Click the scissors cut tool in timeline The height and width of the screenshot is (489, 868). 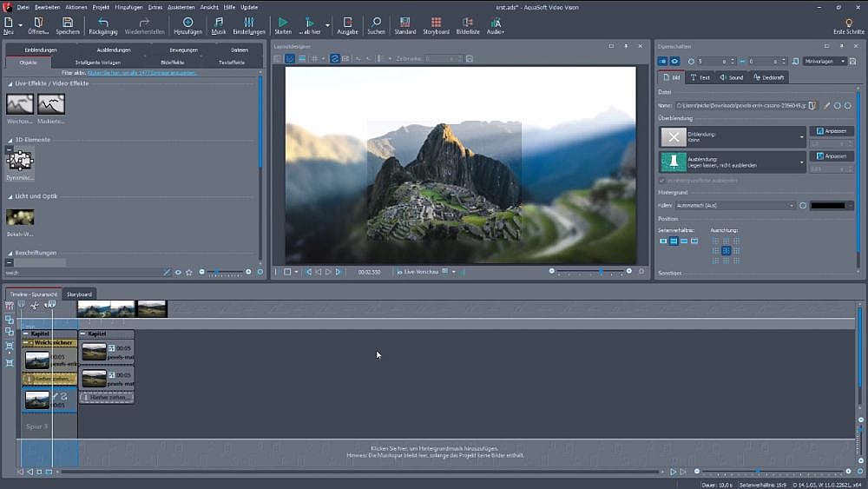(x=35, y=305)
